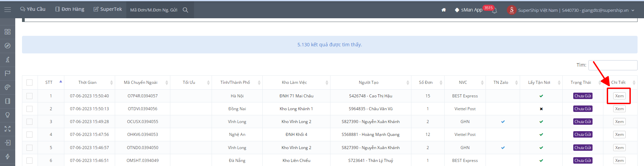Open the notification bell with 3515 badge
This screenshot has height=166, width=644.
495,10
